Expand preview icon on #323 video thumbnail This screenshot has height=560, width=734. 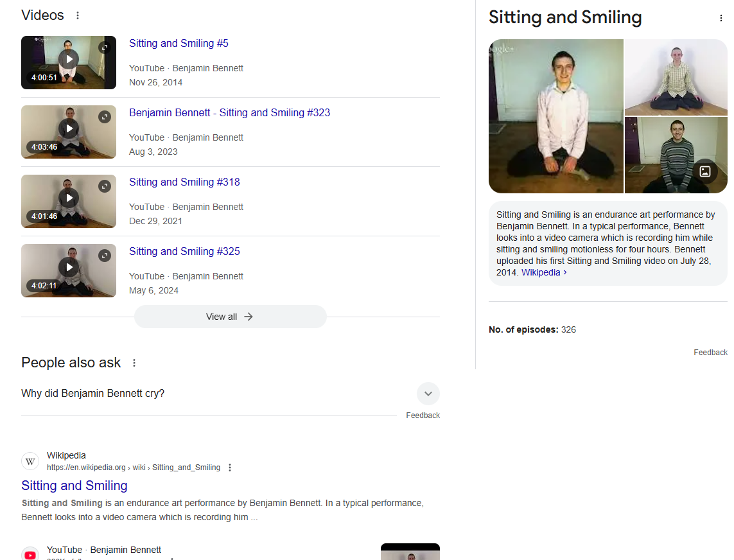[105, 117]
